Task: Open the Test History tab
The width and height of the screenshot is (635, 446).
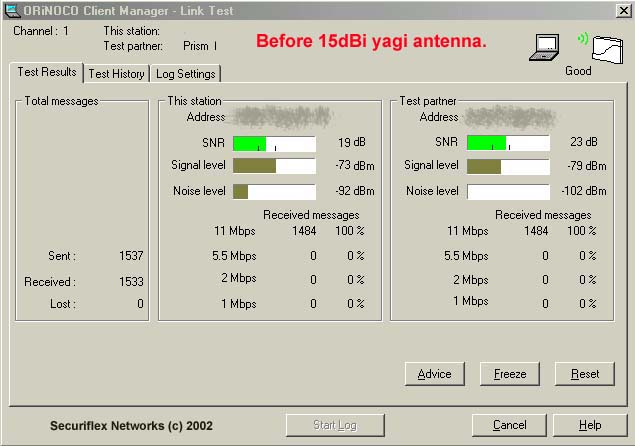Action: (116, 74)
